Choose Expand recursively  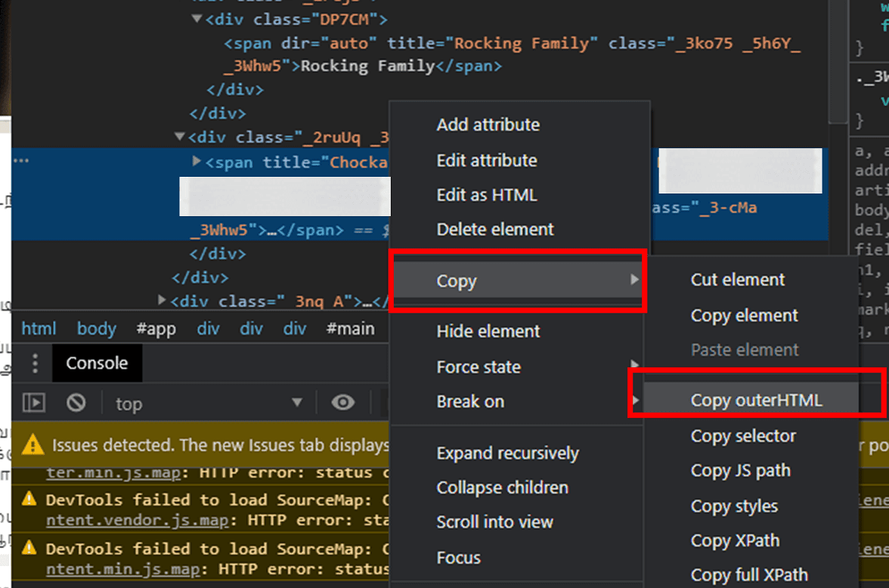click(507, 453)
